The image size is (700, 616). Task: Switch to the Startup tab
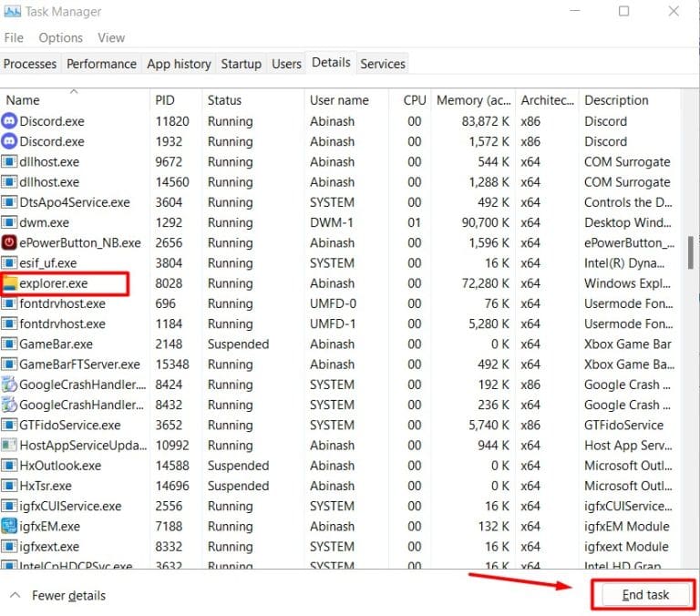[241, 64]
